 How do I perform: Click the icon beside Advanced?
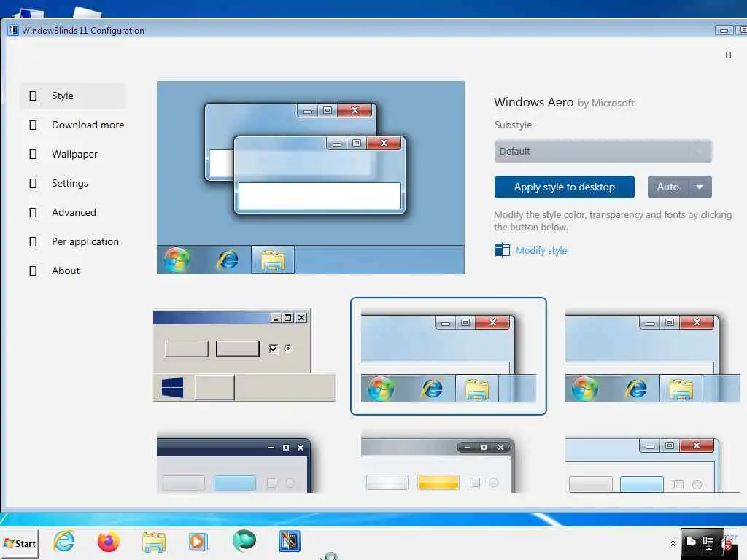33,212
